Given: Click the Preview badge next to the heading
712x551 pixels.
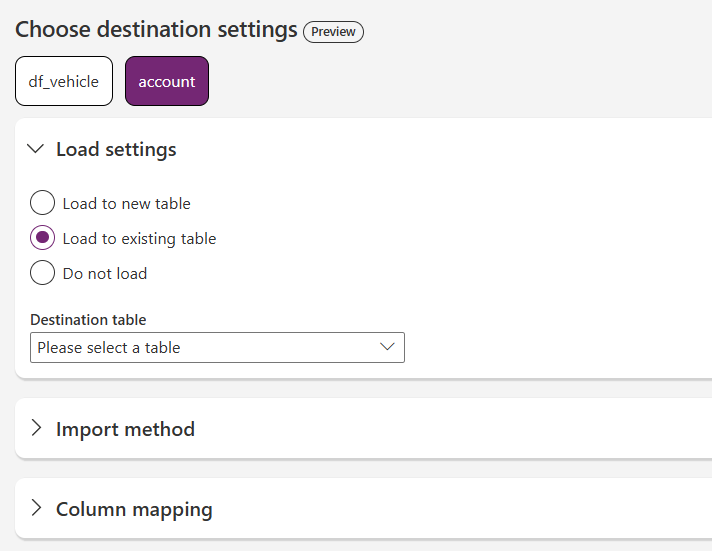Looking at the screenshot, I should click(x=333, y=32).
